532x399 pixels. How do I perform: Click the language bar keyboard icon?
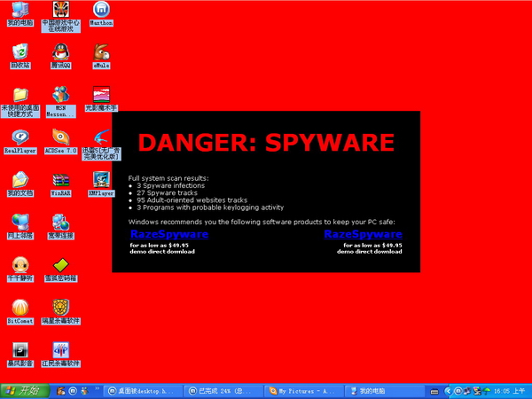tap(434, 392)
